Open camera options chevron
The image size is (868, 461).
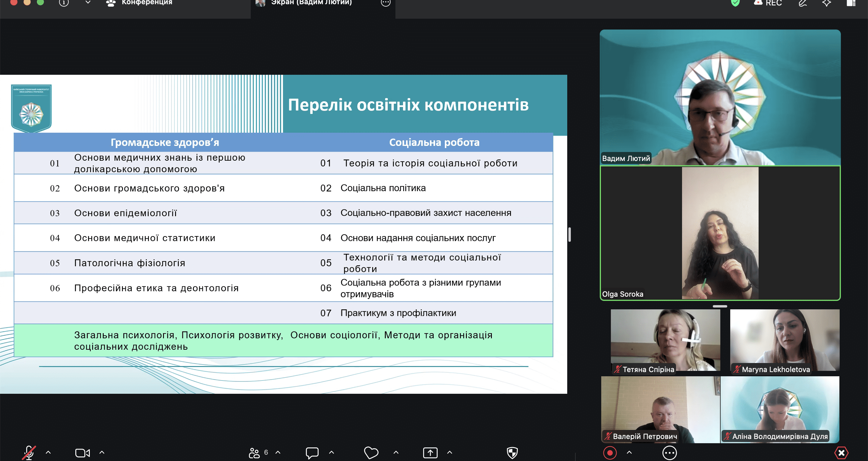click(x=102, y=453)
